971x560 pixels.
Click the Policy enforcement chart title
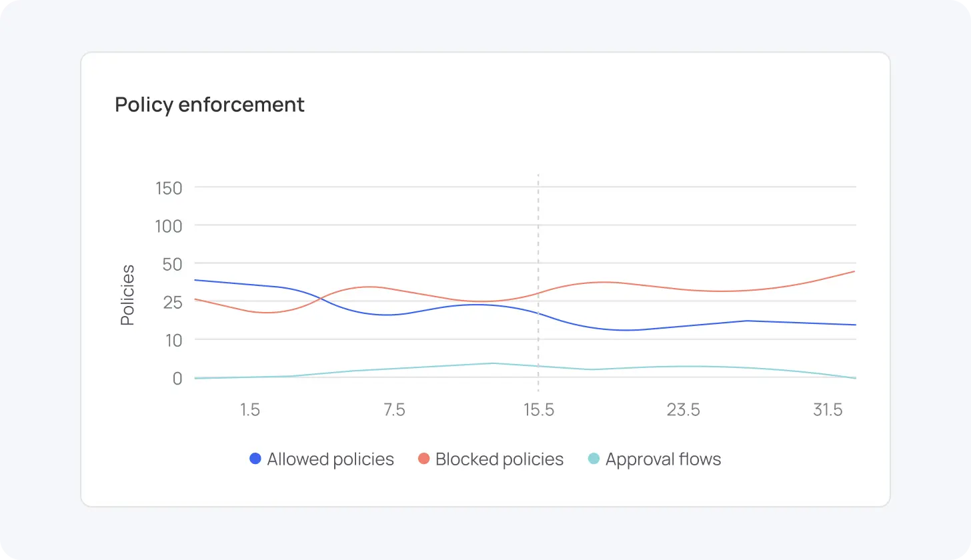pos(209,105)
